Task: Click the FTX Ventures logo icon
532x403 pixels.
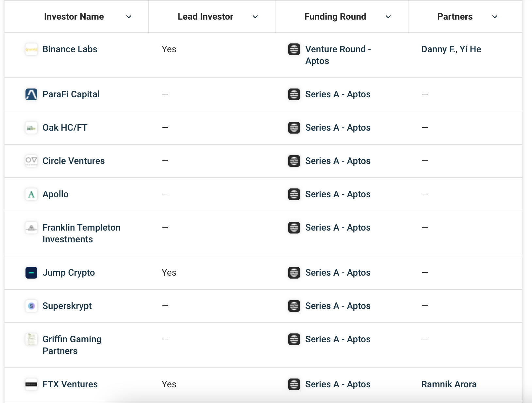Action: point(31,384)
